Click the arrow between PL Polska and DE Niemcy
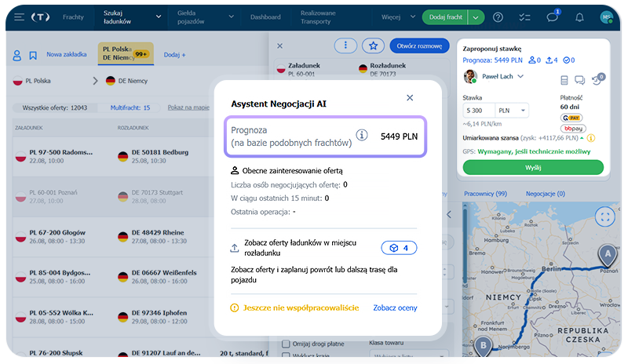This screenshot has width=628, height=364. [95, 81]
